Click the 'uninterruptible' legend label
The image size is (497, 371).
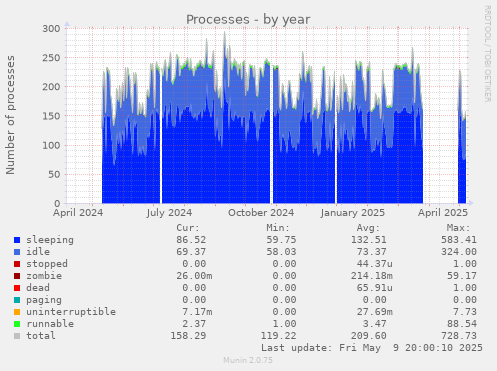tap(71, 312)
